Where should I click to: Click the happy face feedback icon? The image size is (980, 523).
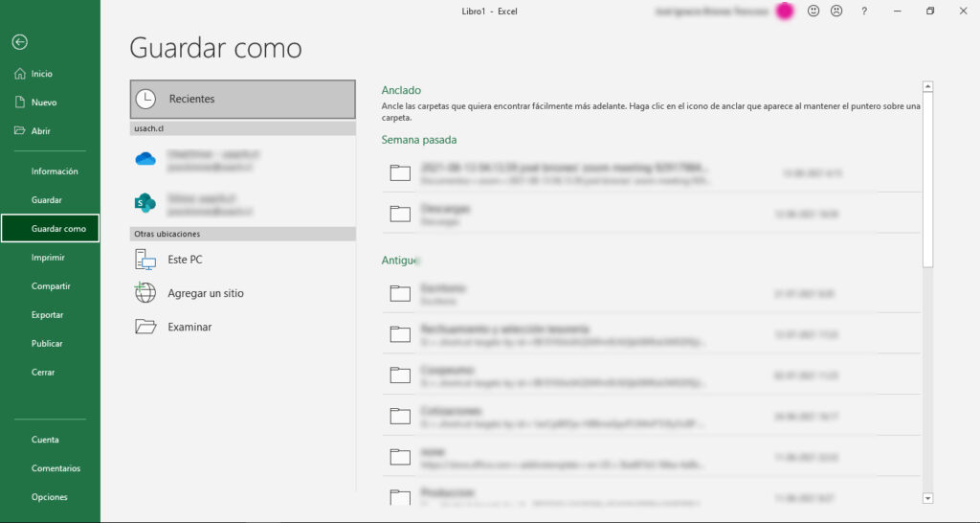[x=813, y=11]
